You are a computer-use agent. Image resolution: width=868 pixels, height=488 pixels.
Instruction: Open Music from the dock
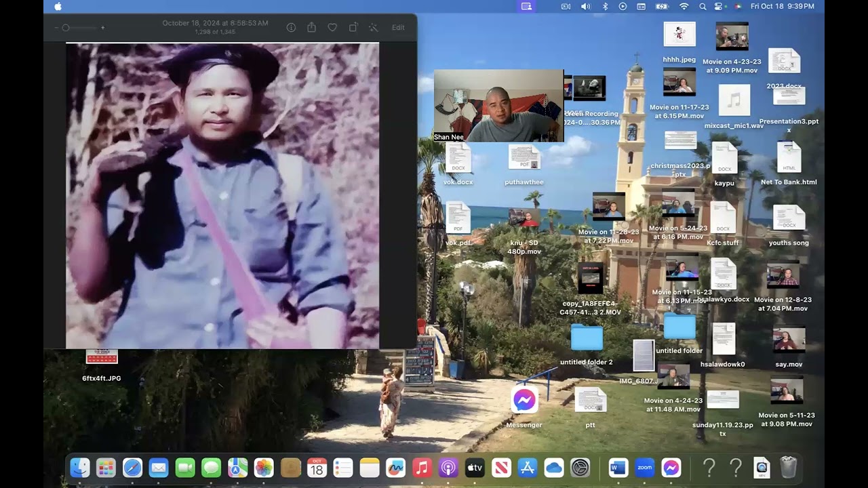[x=422, y=468]
